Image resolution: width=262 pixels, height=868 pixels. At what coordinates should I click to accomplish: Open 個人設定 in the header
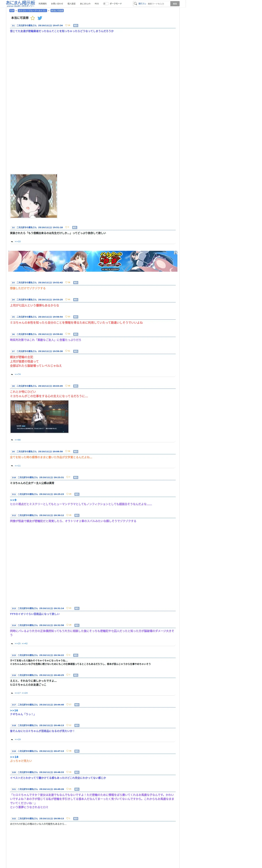pyautogui.click(x=71, y=4)
